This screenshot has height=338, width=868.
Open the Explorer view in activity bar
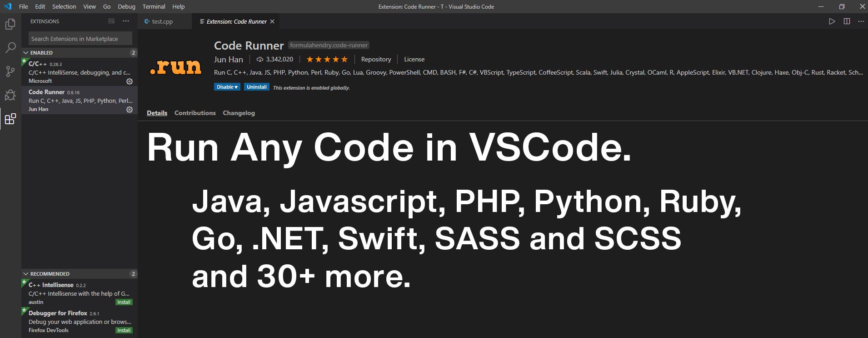tap(10, 24)
